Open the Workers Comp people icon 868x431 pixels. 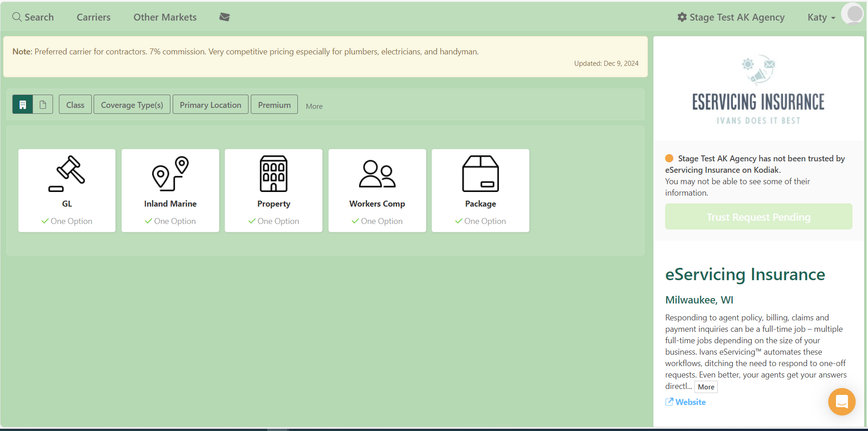[x=377, y=174]
